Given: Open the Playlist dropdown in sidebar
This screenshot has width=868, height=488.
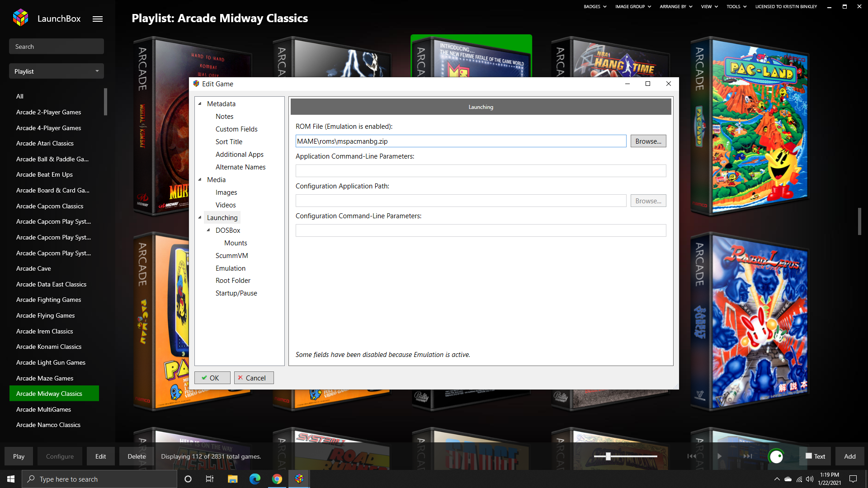Looking at the screenshot, I should point(57,71).
